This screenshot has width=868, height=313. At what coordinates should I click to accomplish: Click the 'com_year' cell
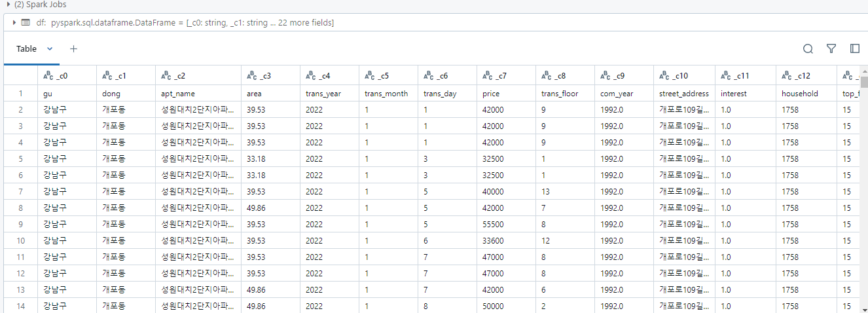(624, 94)
